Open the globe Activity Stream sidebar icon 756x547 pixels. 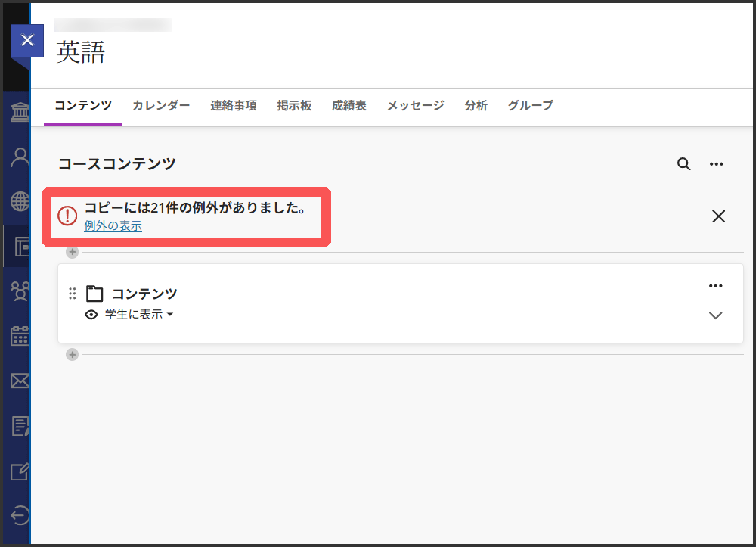(19, 201)
